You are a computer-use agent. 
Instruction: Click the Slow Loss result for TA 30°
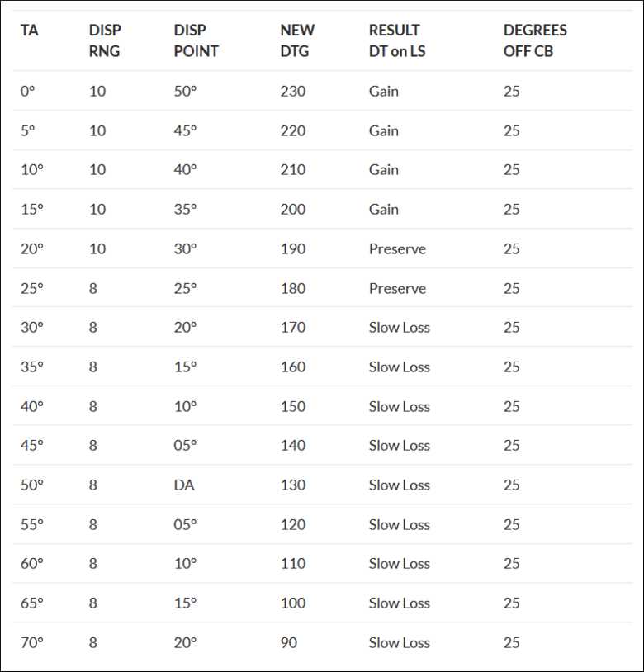tap(399, 327)
